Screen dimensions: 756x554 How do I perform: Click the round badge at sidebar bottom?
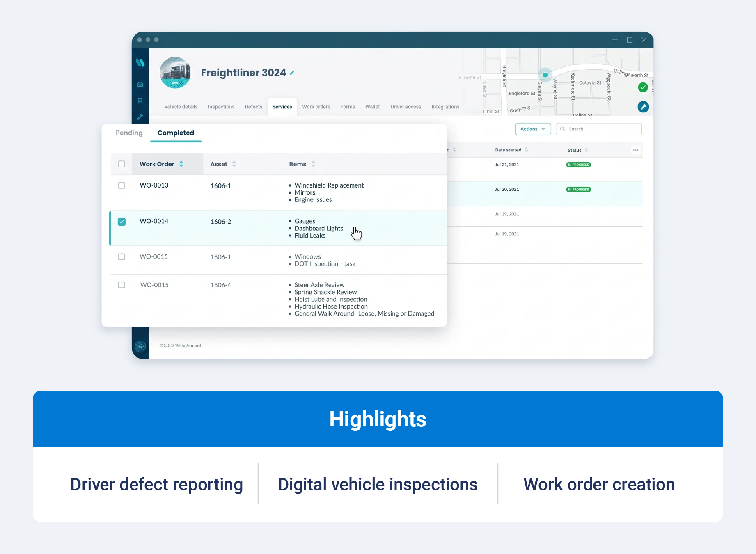click(x=140, y=347)
